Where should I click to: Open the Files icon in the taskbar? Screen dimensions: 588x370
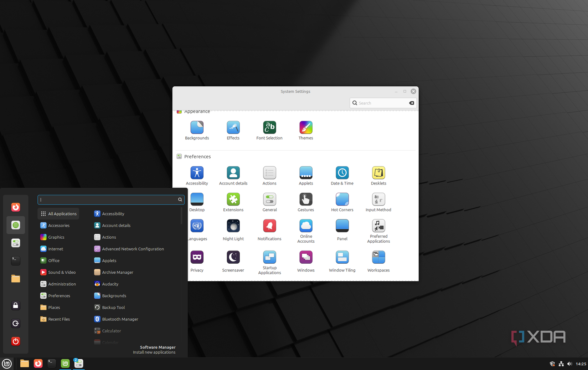point(24,363)
